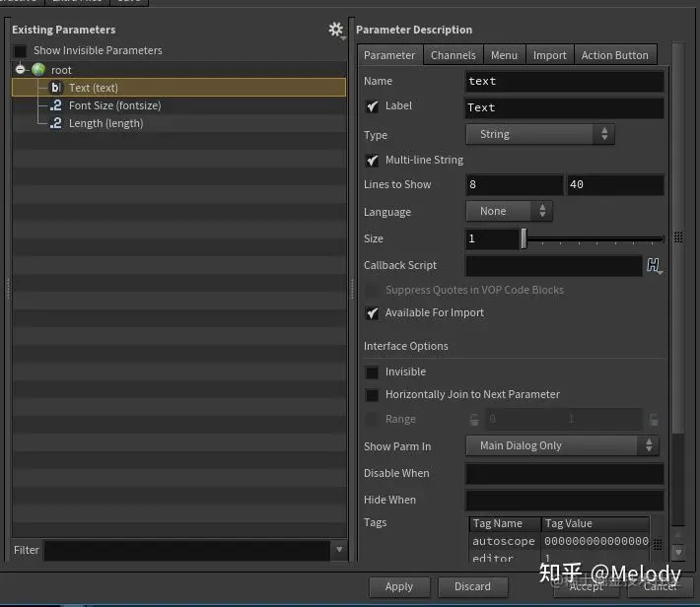
Task: Toggle the Multi-line String checkbox
Action: click(x=372, y=161)
